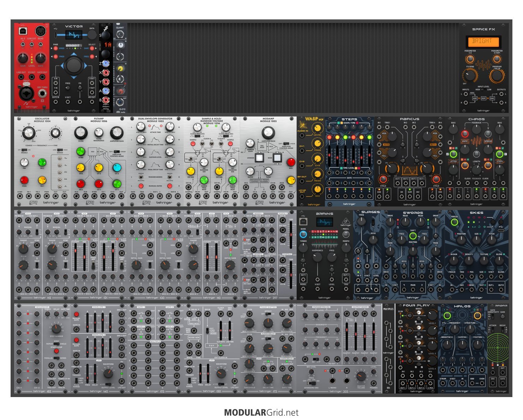Click the FREQ knob on Surges
Screen dimensions: 523x420
361,222
